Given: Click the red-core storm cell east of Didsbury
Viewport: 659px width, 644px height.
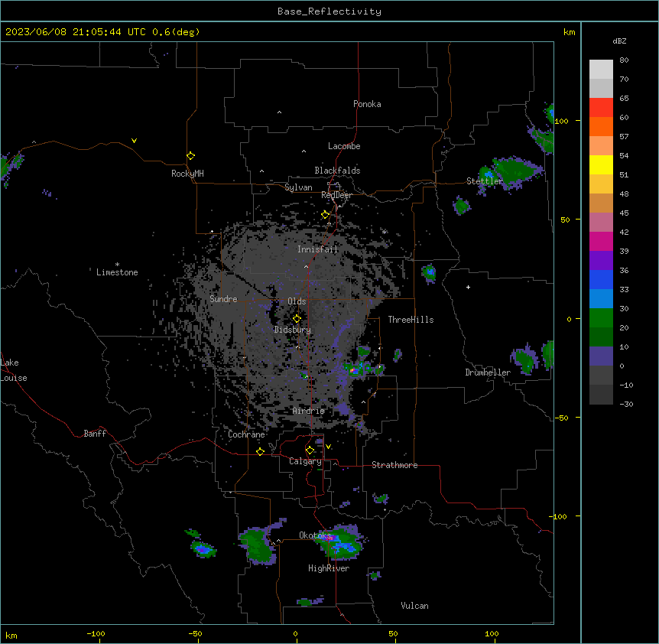Looking at the screenshot, I should tap(354, 370).
